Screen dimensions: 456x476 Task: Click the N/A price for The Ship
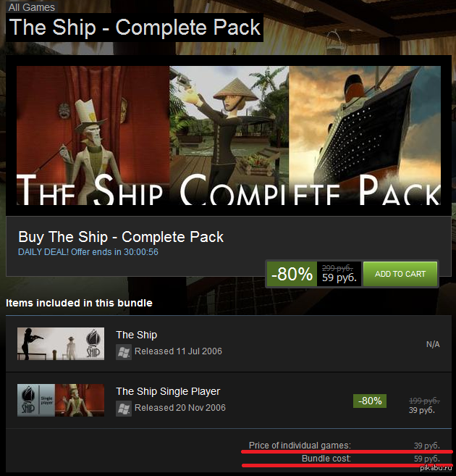click(433, 344)
